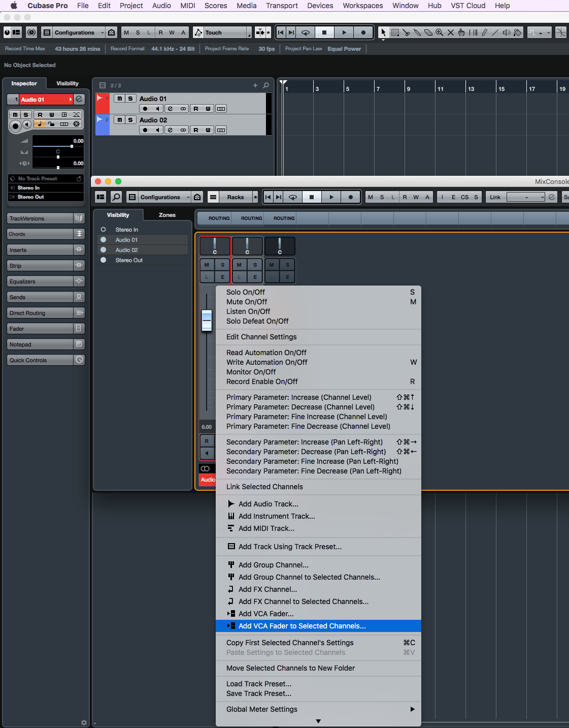Screen dimensions: 569x728
Task: Expand Global Meter Settings submenu
Action: click(319, 709)
